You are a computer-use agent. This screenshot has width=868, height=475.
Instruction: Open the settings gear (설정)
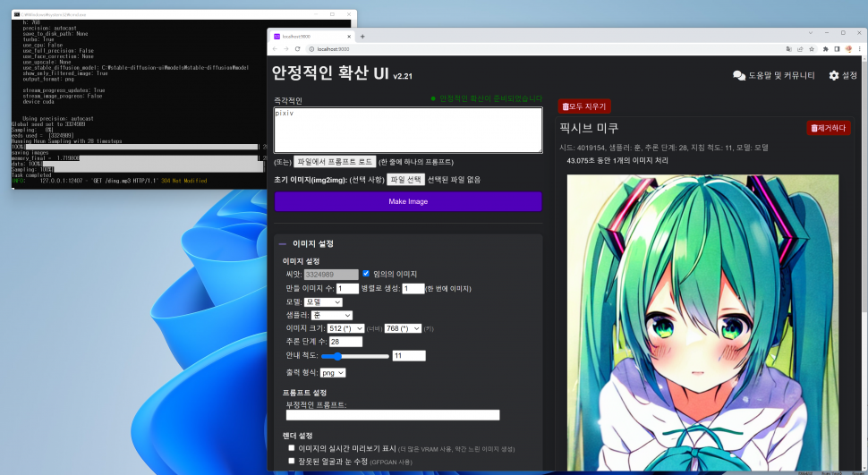click(x=843, y=75)
